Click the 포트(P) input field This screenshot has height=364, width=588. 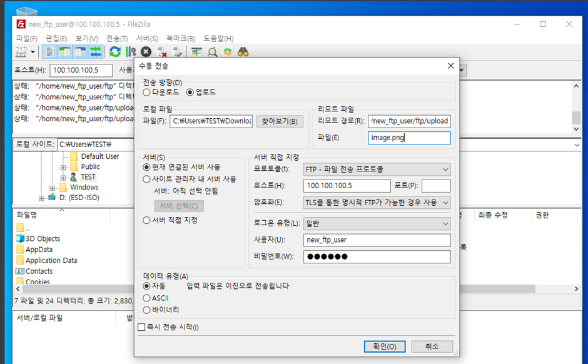tap(436, 186)
